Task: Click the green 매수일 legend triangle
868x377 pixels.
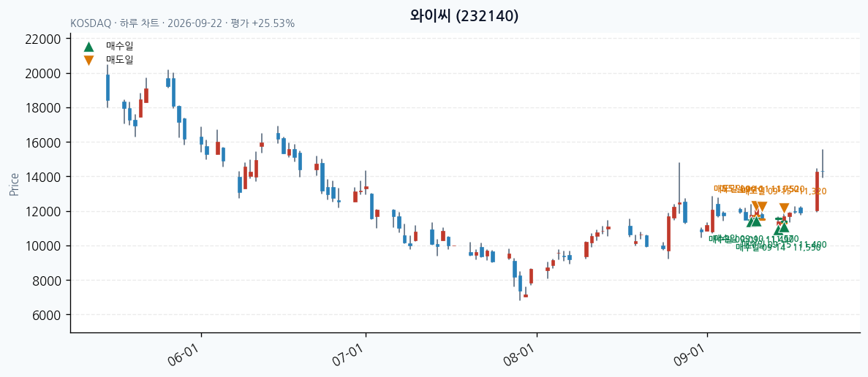Action: pos(88,47)
